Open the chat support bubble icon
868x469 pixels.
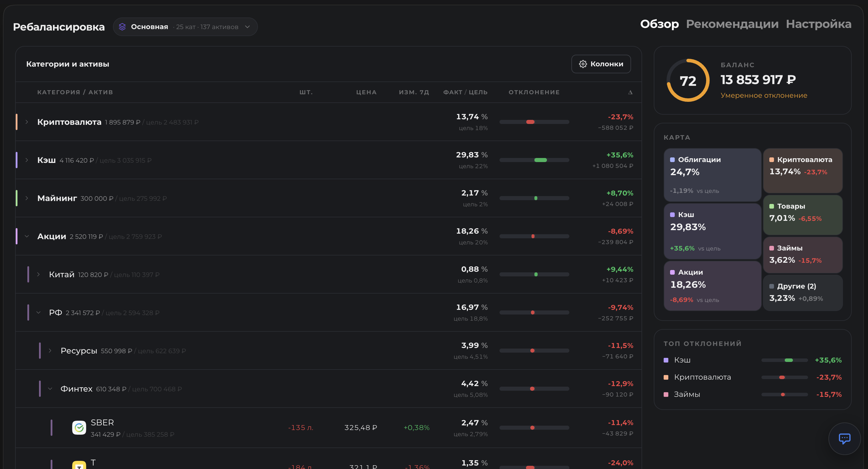pyautogui.click(x=844, y=438)
